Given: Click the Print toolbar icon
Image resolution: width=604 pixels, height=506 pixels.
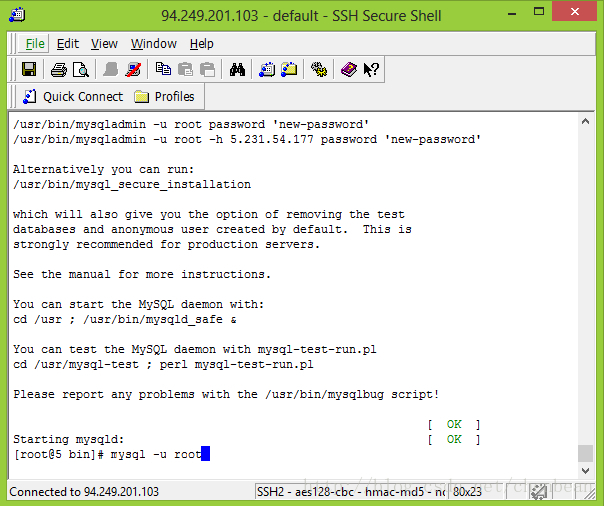Looking at the screenshot, I should (59, 70).
